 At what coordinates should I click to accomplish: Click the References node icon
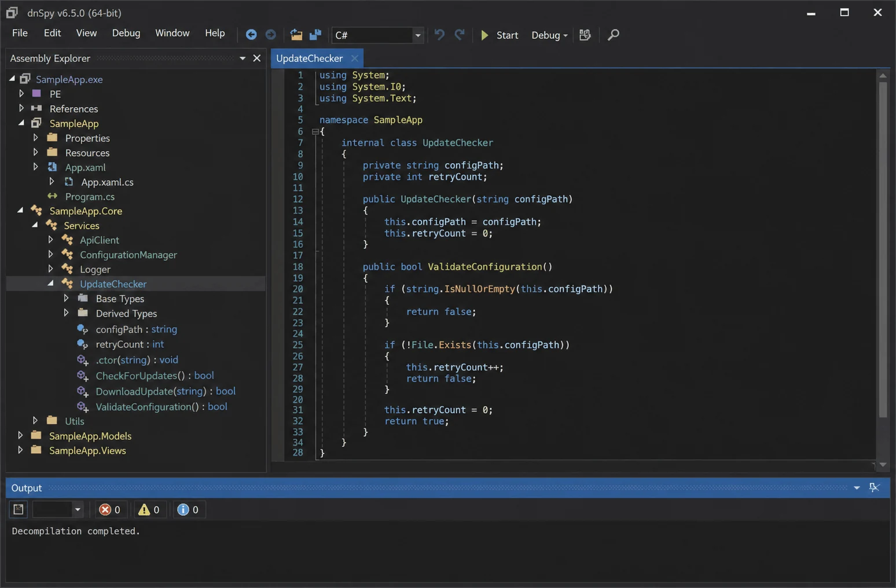click(36, 108)
